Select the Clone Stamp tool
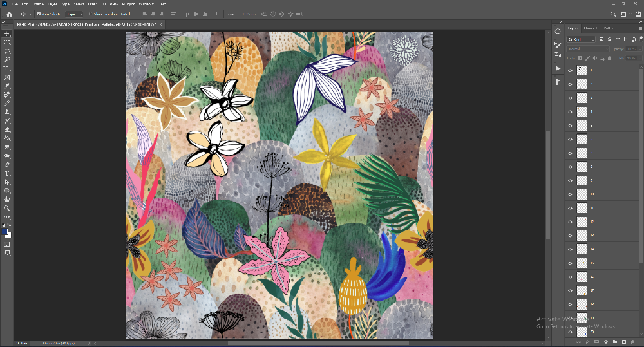This screenshot has width=644, height=347. point(7,112)
